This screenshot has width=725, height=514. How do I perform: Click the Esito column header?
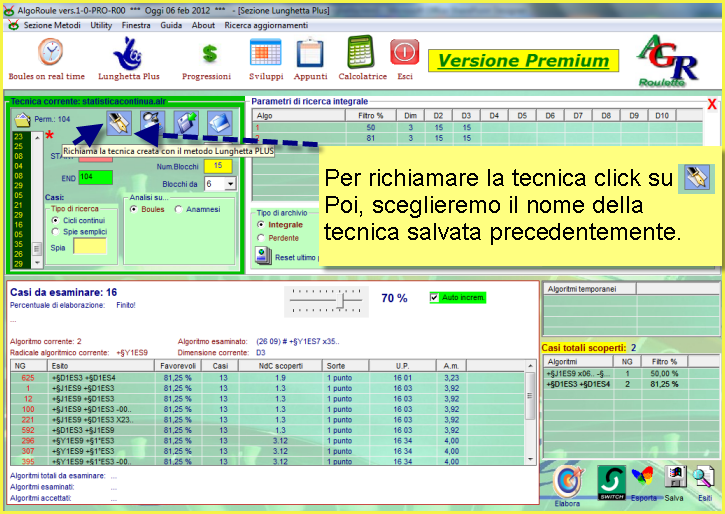[x=100, y=366]
